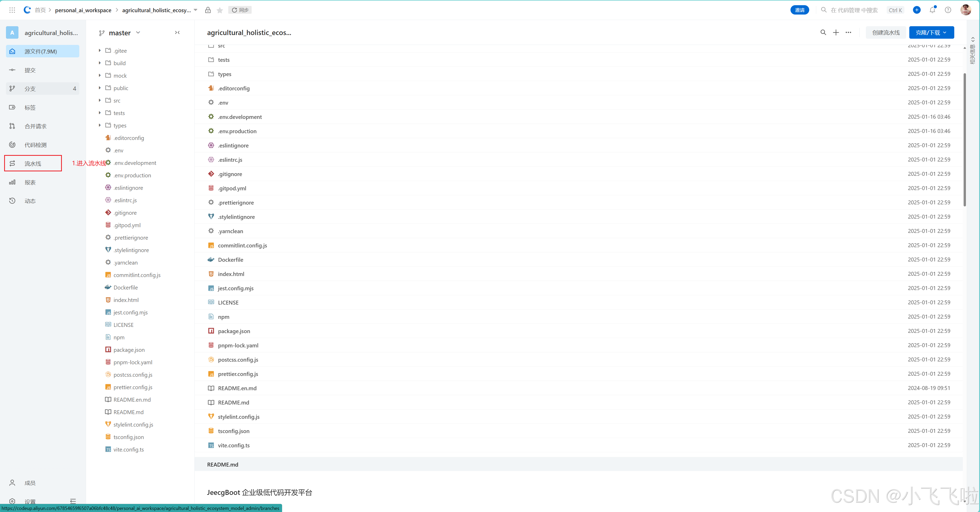Viewport: 980px width, 512px height.
Task: Go to 合并请求 merge requests
Action: (x=35, y=126)
